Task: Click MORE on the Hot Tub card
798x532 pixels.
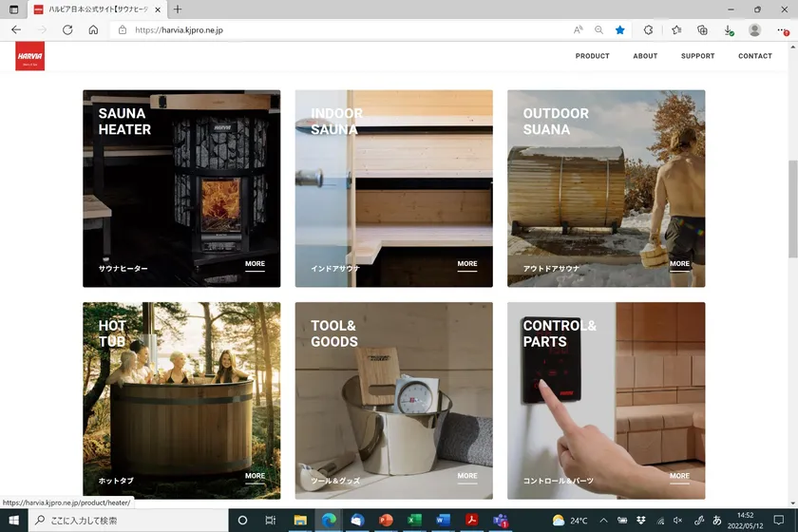Action: tap(255, 476)
